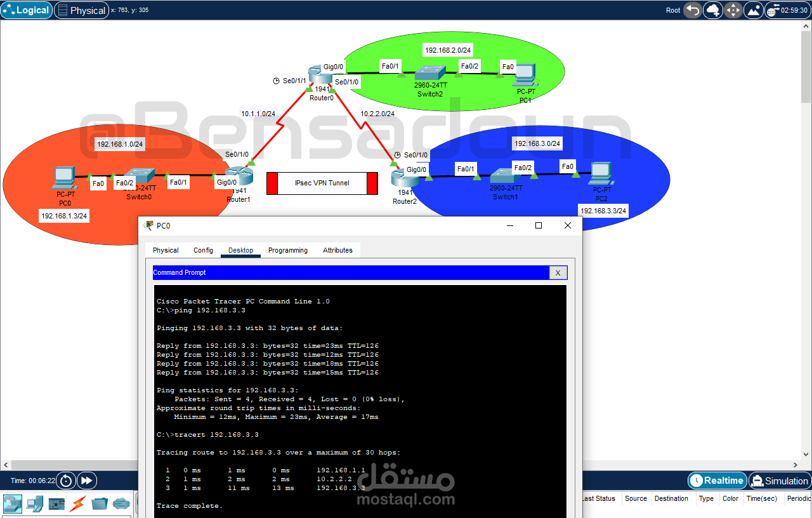Click the 192.168.1.0/24 network label
This screenshot has height=518, width=812.
[120, 144]
